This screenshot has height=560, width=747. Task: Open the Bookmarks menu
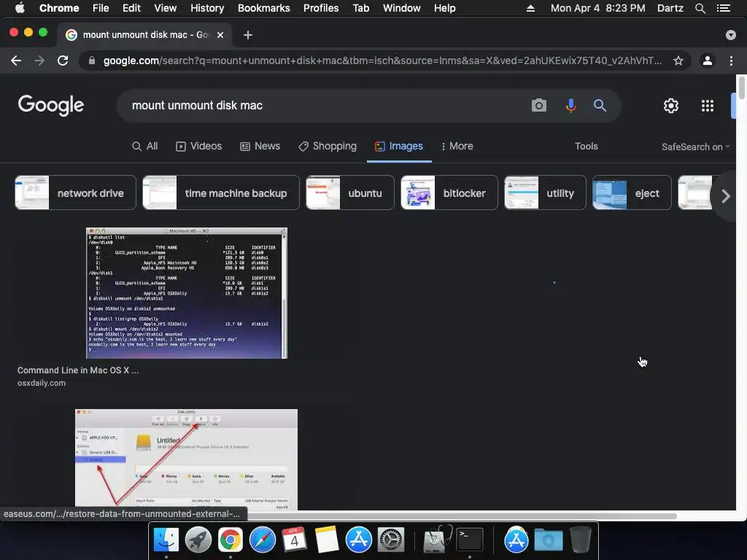(264, 8)
